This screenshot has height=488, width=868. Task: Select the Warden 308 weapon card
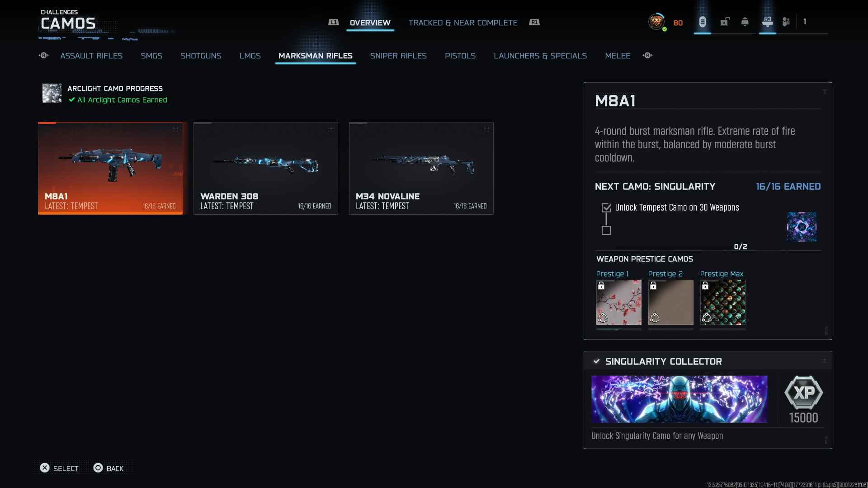coord(265,168)
